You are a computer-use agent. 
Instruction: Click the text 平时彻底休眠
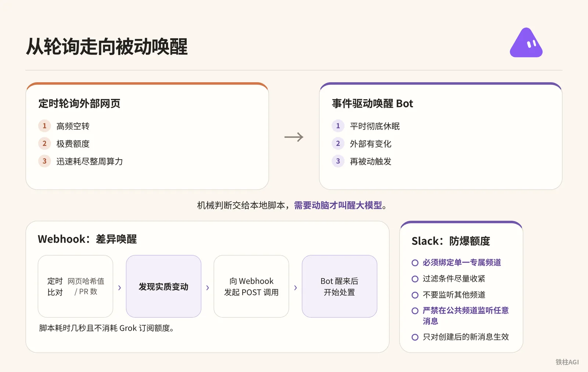point(375,126)
